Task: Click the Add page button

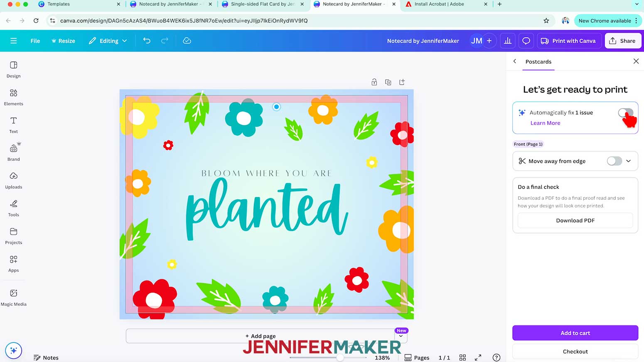Action: coord(260,336)
